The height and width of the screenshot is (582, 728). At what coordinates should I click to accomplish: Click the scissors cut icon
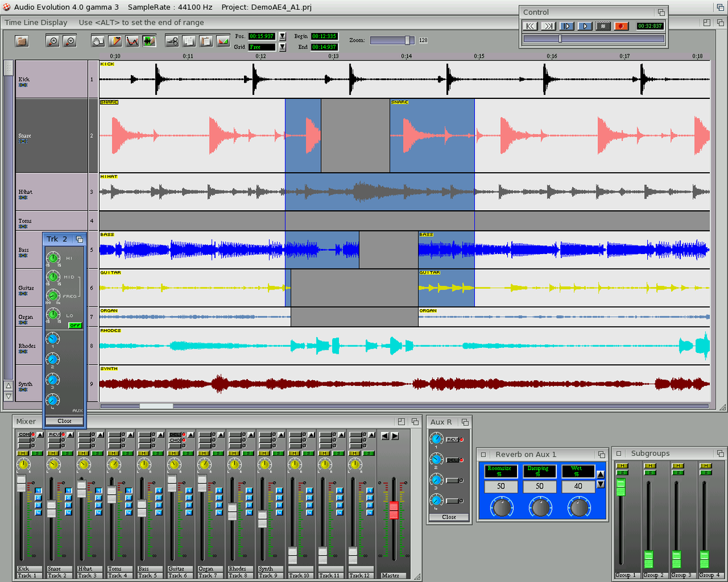172,41
